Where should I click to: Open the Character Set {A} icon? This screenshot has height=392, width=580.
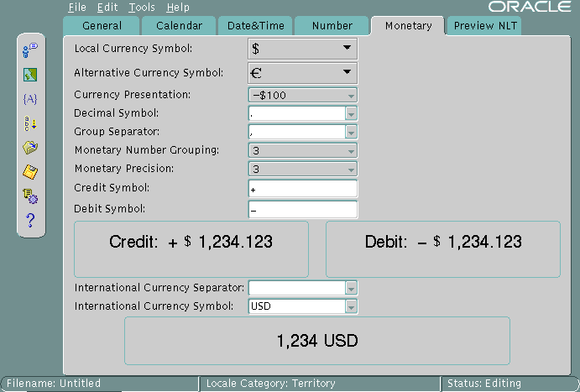coord(30,99)
